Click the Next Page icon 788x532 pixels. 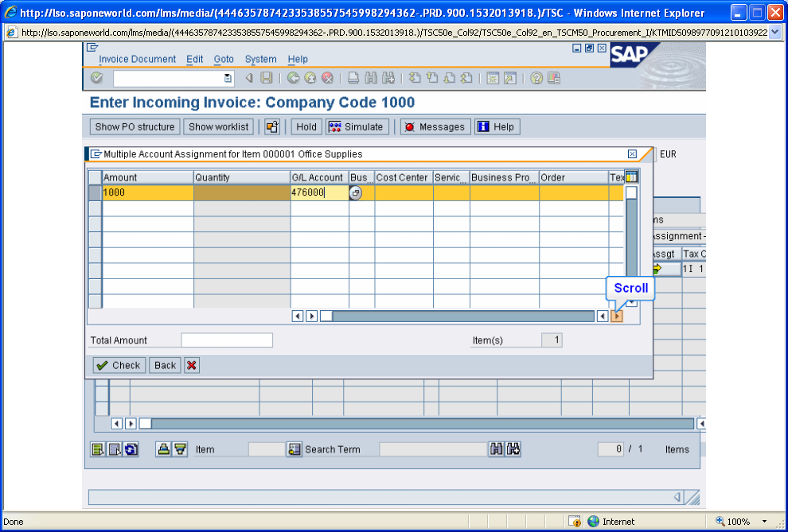coord(449,78)
